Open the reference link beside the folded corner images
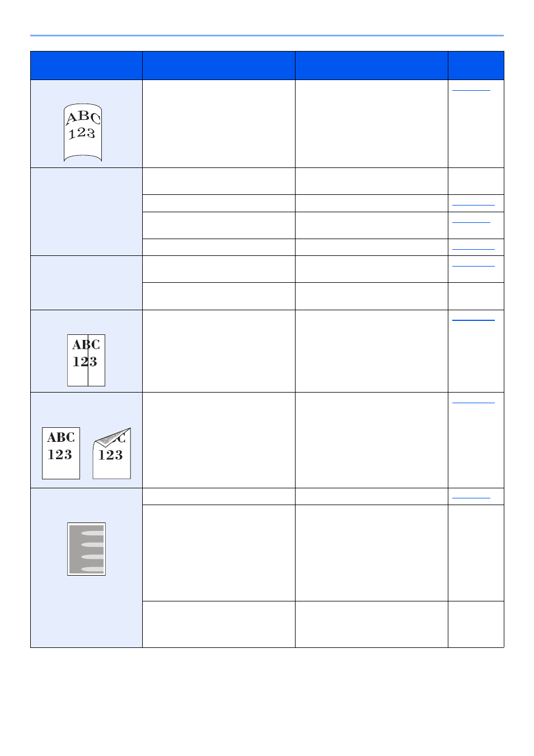Screen dimensions: 534x756 click(x=474, y=402)
